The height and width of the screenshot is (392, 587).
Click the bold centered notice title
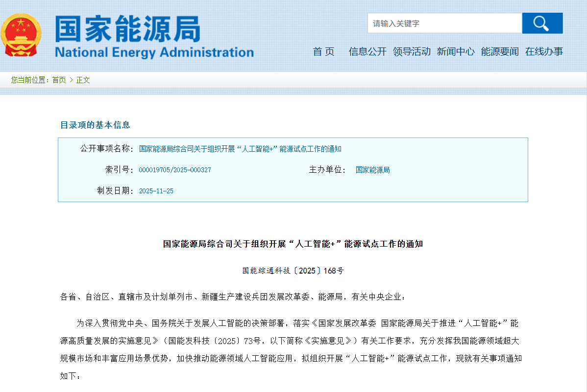[293, 244]
